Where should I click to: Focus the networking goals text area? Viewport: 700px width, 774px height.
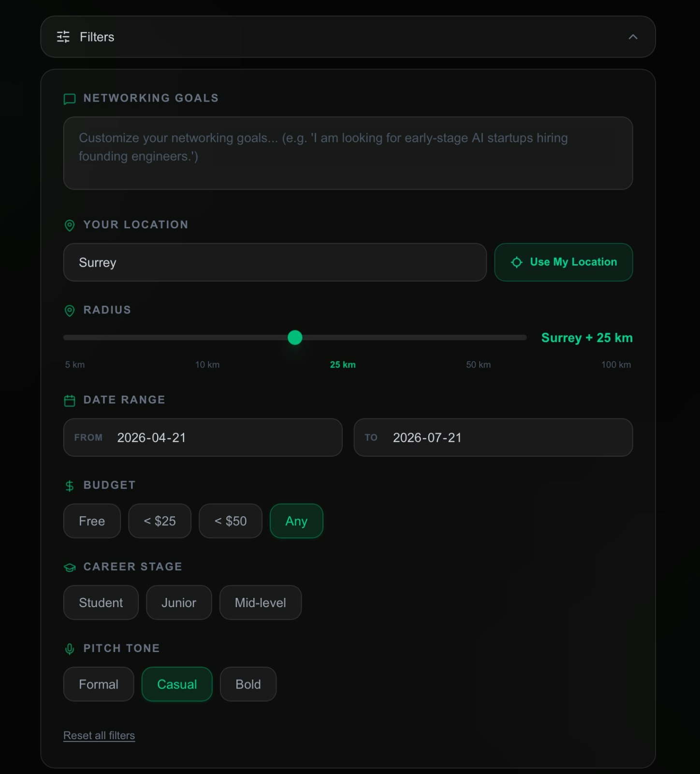348,153
